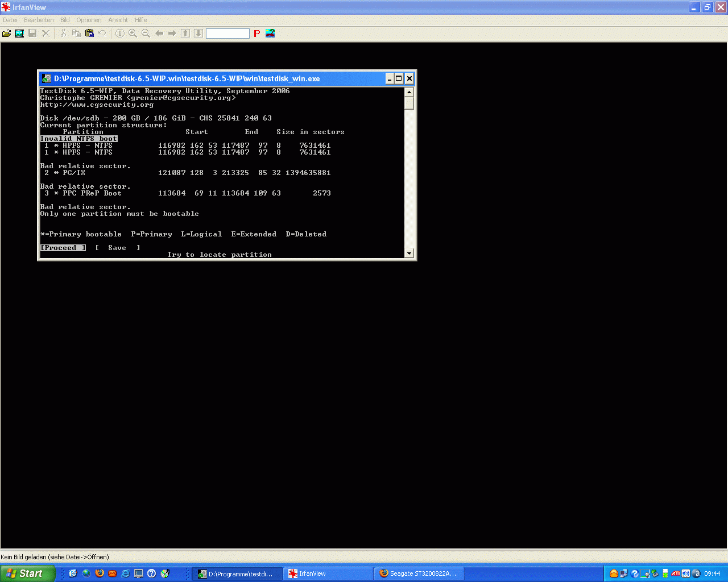The image size is (728, 582).
Task: Open the Hilfe menu
Action: pyautogui.click(x=141, y=20)
